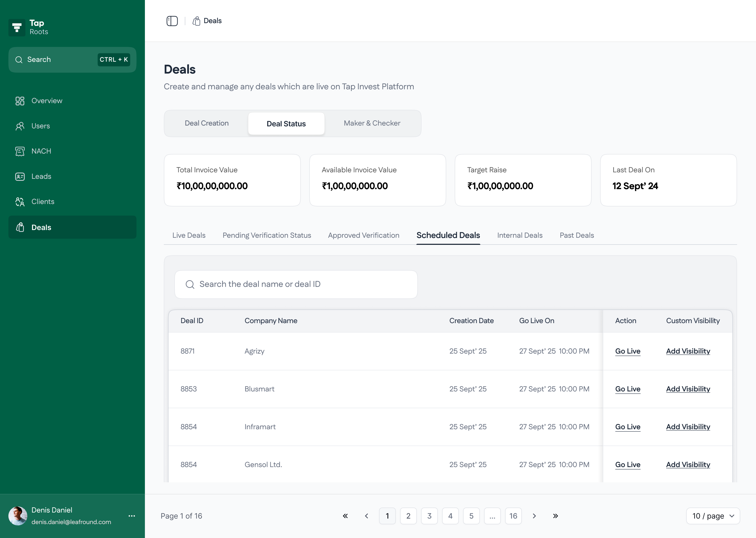Viewport: 756px width, 538px height.
Task: Switch to the Deal Creation tab
Action: pyautogui.click(x=207, y=123)
